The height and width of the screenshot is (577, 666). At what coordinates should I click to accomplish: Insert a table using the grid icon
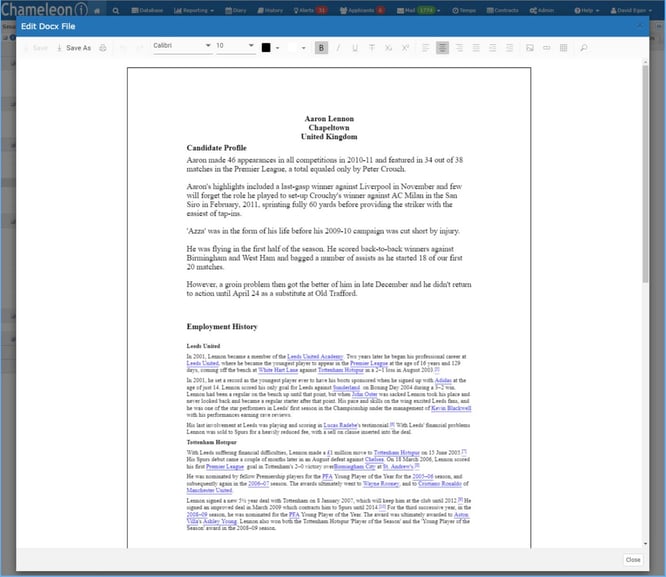564,48
